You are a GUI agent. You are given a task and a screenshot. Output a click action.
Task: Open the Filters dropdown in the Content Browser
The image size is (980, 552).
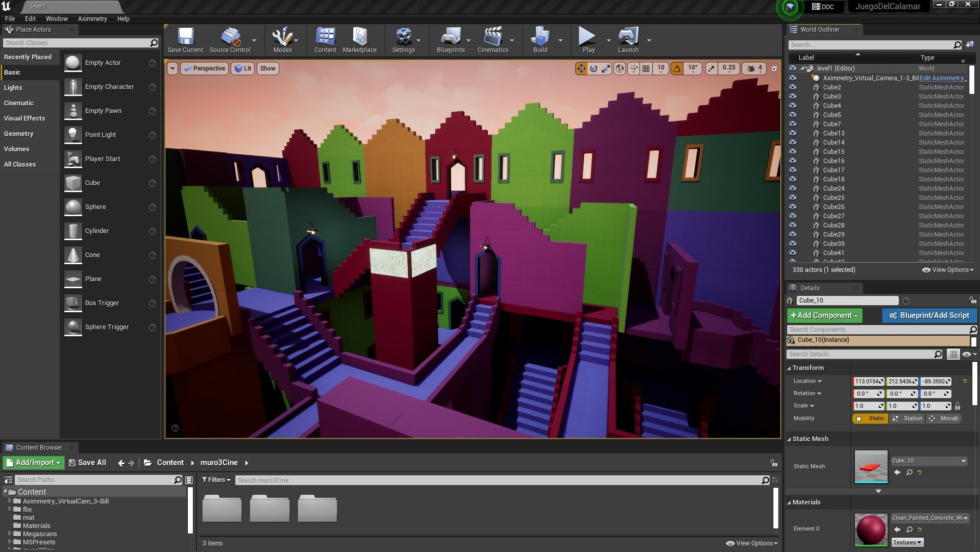click(x=216, y=480)
